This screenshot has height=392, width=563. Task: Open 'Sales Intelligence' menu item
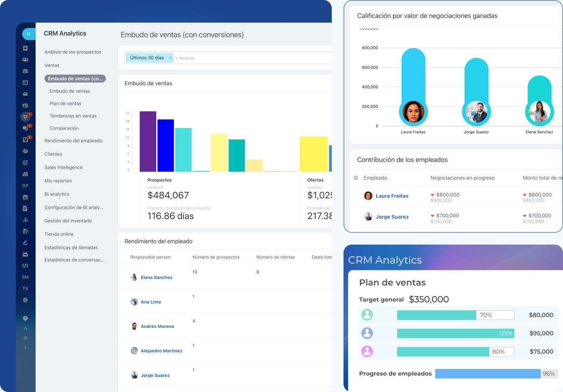click(63, 168)
